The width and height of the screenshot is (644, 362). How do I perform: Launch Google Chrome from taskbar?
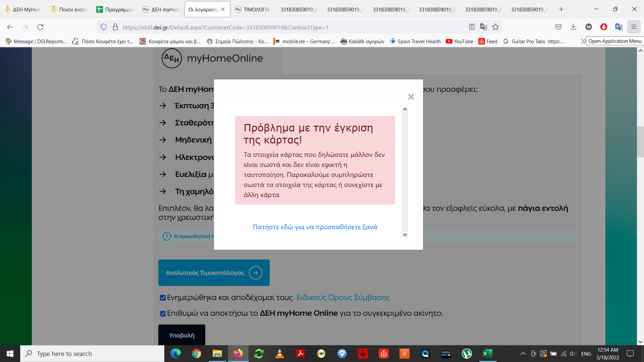coord(196,354)
